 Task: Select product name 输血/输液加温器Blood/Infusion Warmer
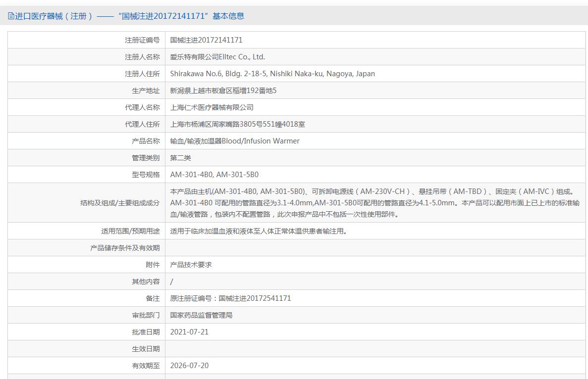(235, 141)
